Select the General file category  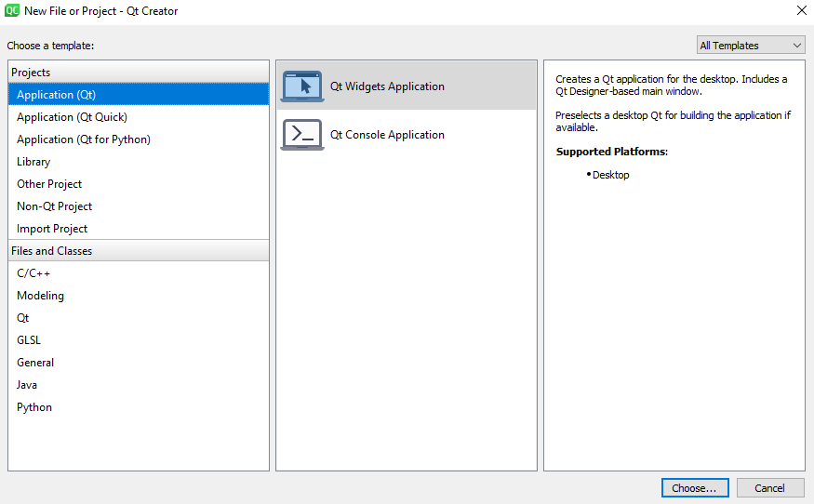coord(35,363)
